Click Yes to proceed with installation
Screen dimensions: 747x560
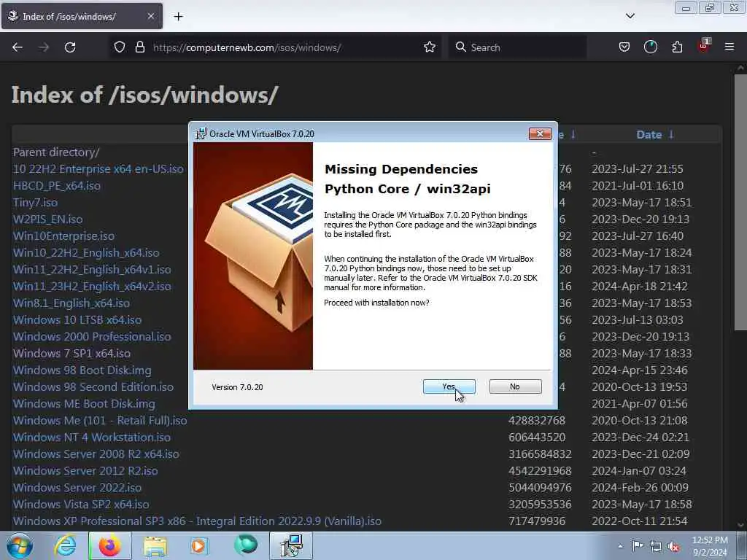click(449, 386)
